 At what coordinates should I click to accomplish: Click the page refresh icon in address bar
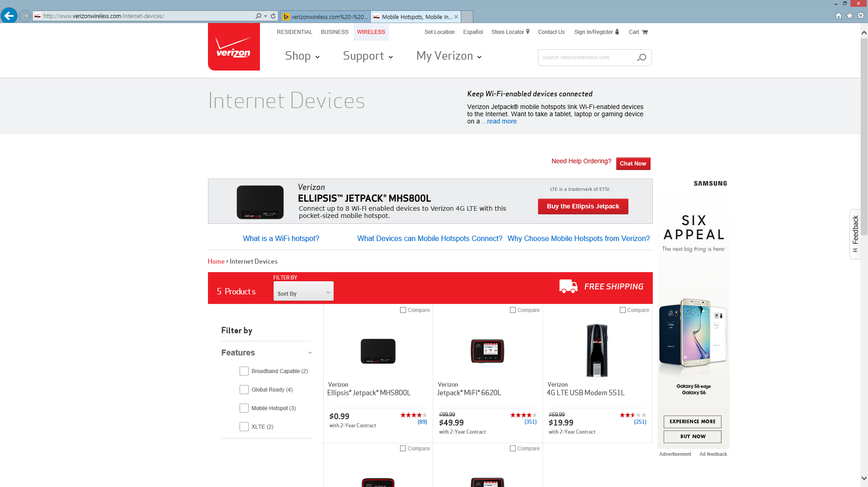coord(273,16)
